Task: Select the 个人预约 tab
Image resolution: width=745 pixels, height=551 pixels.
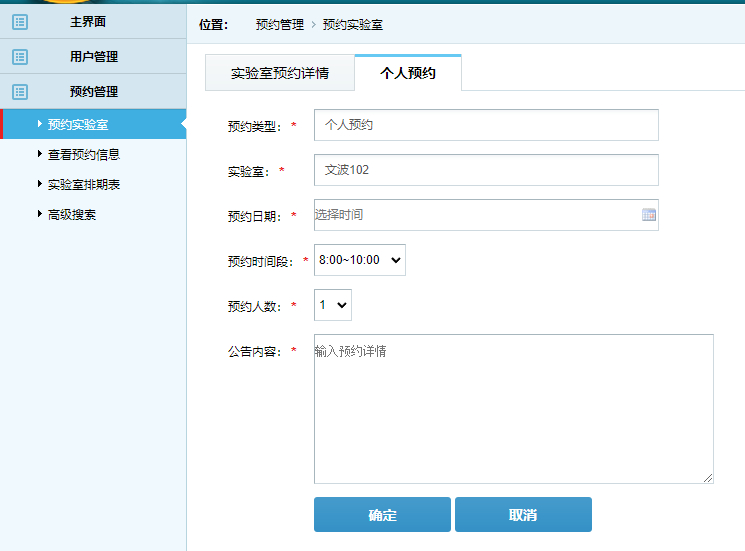Action: pos(408,74)
